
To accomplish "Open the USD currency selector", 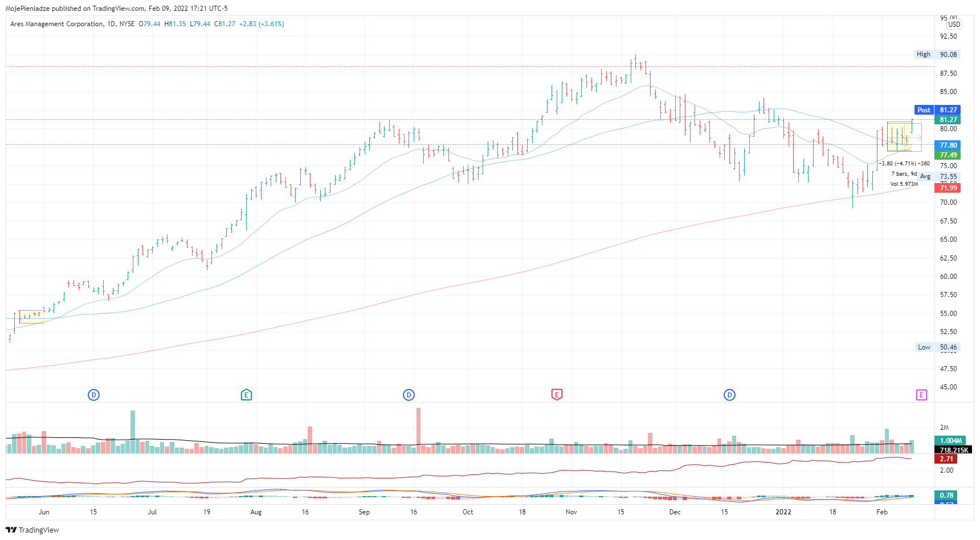I will (954, 25).
